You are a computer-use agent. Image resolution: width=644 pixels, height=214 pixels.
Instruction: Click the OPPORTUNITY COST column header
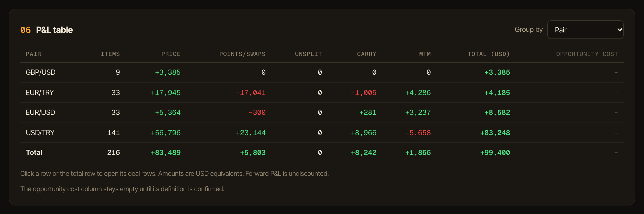pos(587,54)
